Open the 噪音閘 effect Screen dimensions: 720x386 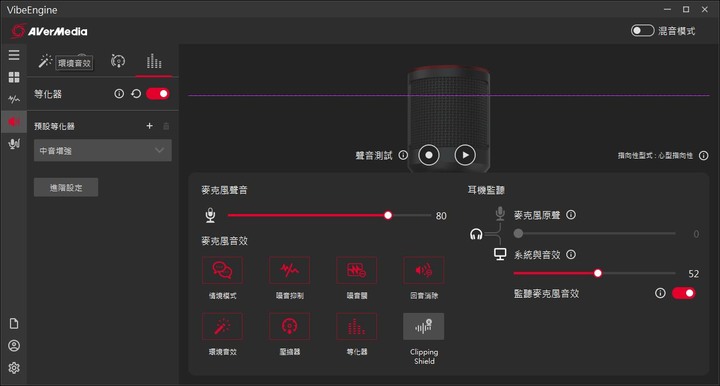(x=356, y=270)
